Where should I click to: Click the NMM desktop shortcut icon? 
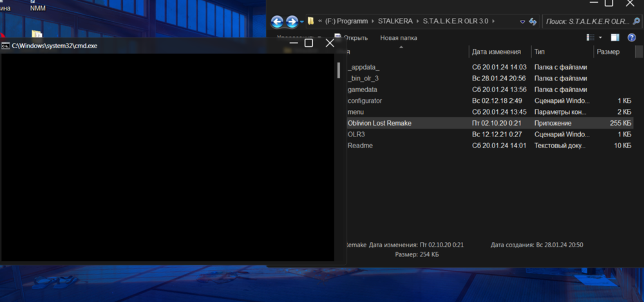[37, 8]
